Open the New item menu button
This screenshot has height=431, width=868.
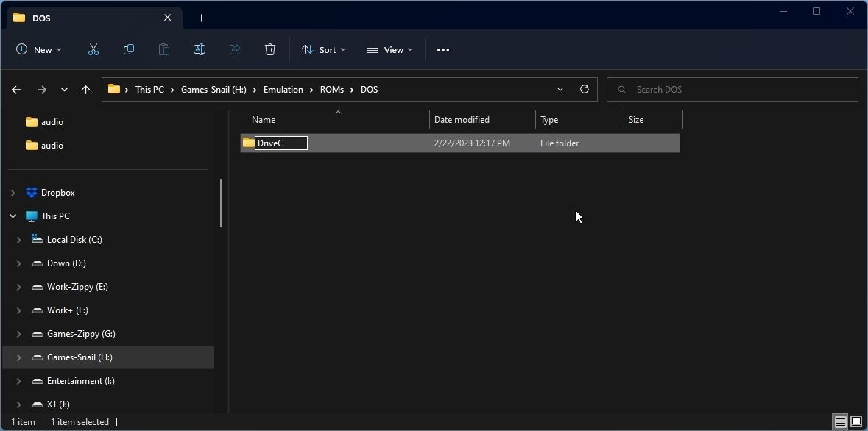(x=38, y=49)
